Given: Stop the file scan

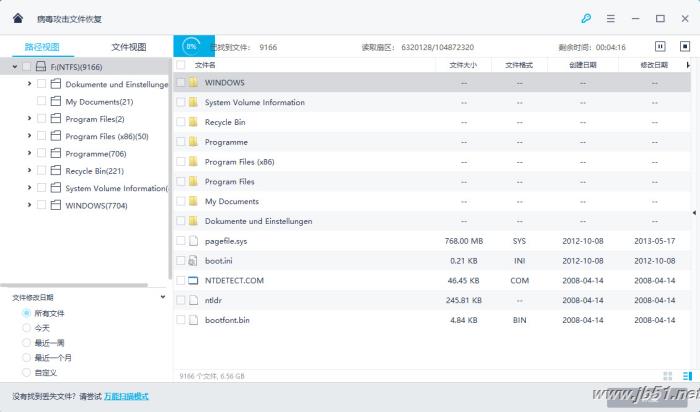Looking at the screenshot, I should (684, 46).
